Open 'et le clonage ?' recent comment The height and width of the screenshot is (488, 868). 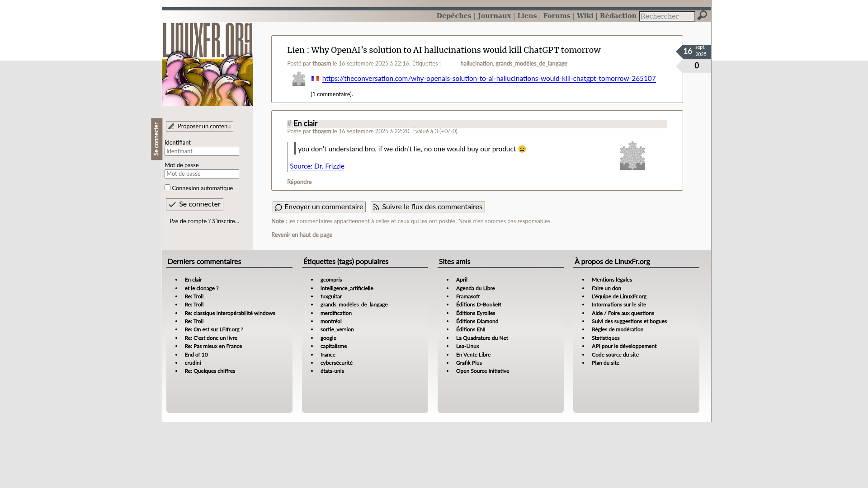(x=201, y=288)
